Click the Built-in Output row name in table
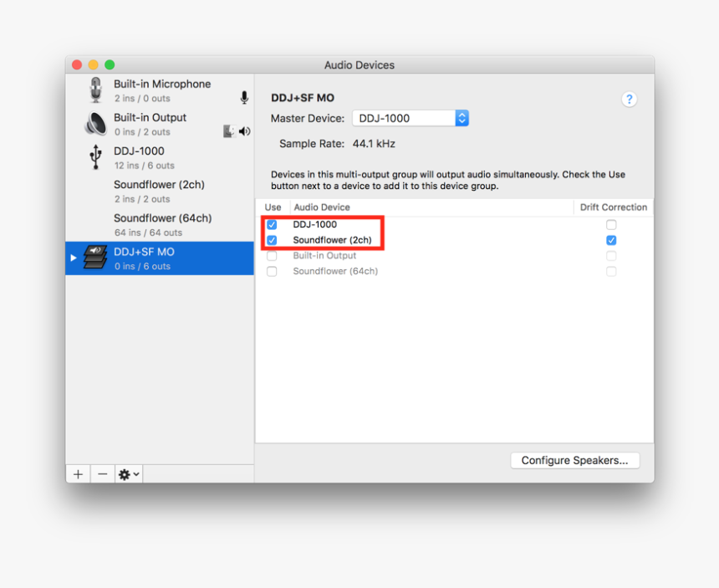The image size is (719, 588). click(324, 255)
